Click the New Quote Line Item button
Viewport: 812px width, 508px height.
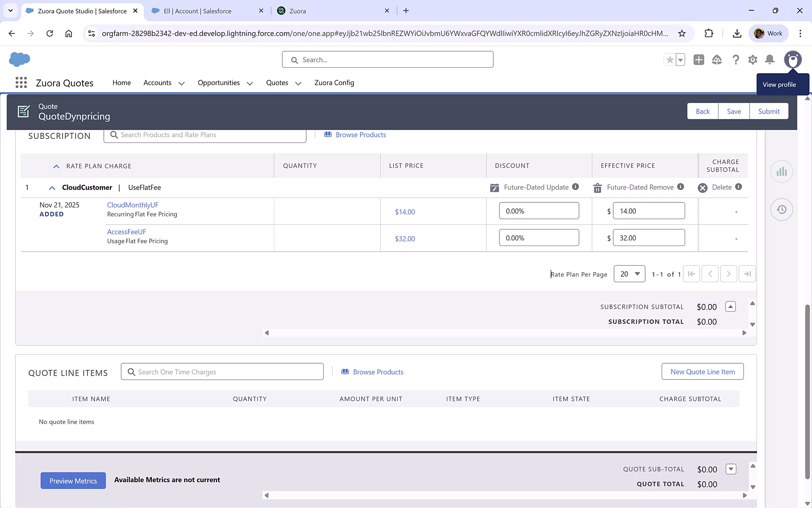coord(702,371)
